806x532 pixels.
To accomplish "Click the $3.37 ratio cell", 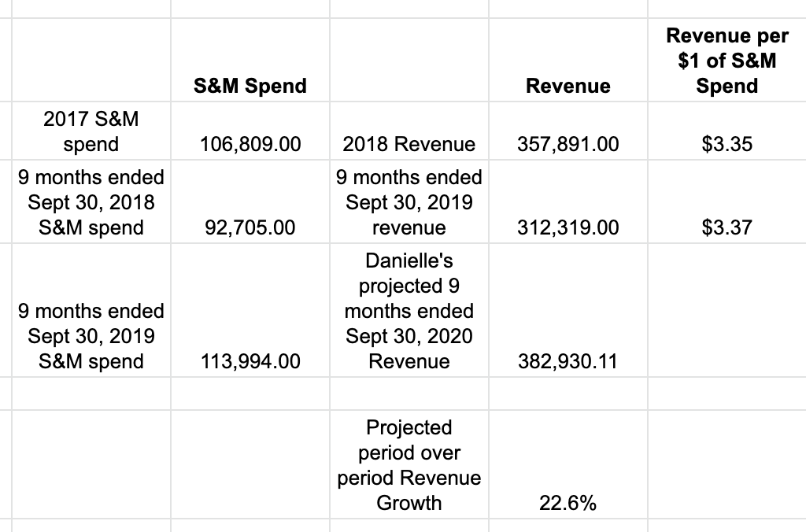I will [727, 201].
